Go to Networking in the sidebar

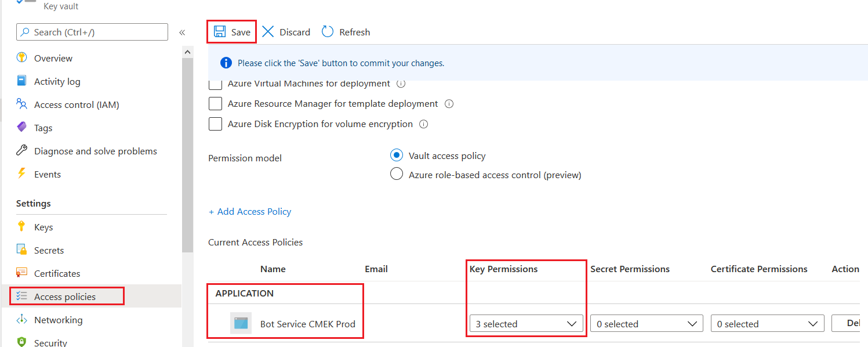(x=58, y=320)
